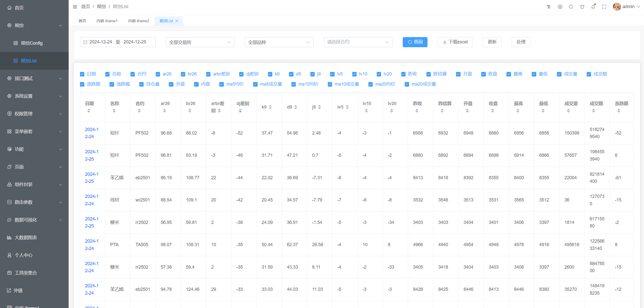Sort table by 收盘 column arrows

493,111
